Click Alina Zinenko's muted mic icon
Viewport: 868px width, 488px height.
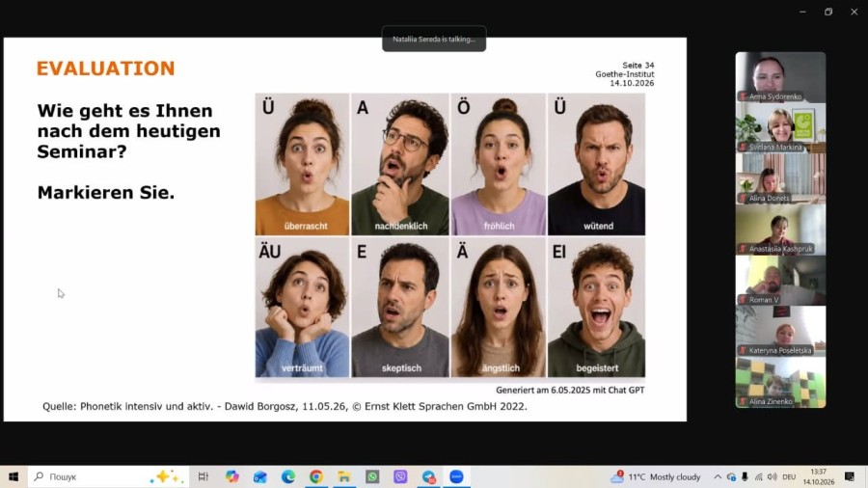(743, 401)
